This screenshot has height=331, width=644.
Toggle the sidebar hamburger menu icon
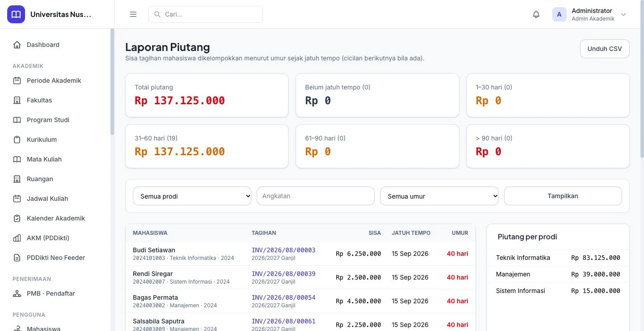click(x=133, y=14)
